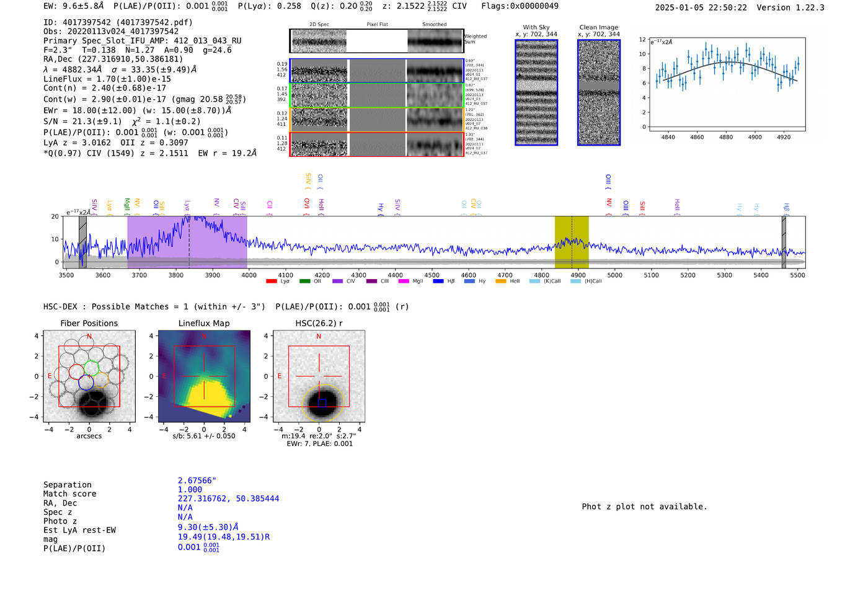Click the yellow highlighted emission-line band

pos(572,242)
